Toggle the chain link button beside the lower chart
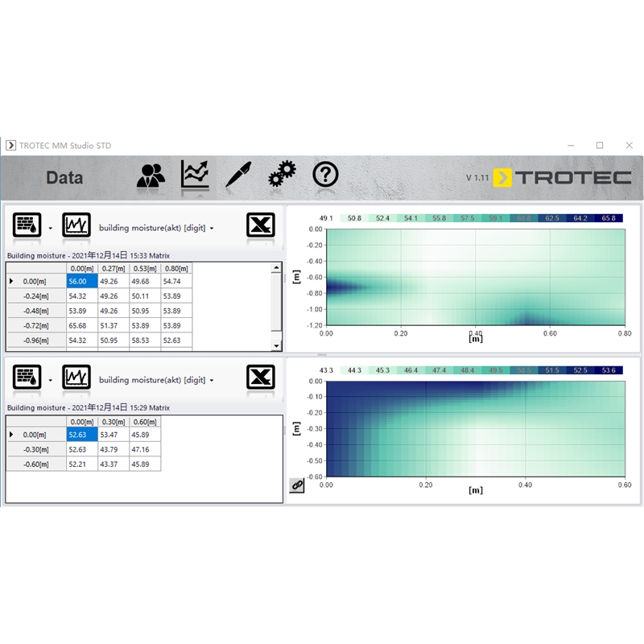This screenshot has height=644, width=644. pyautogui.click(x=297, y=485)
